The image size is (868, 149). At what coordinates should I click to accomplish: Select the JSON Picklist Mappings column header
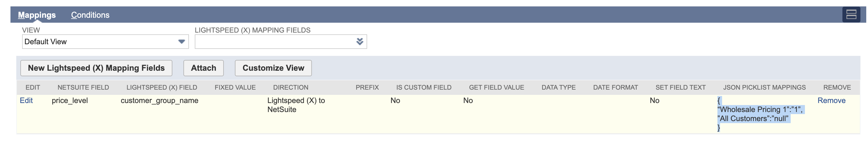coord(764,88)
